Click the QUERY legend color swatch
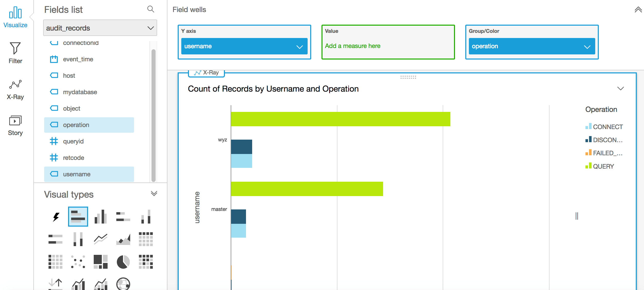Viewport: 644px width, 290px height. [x=588, y=166]
